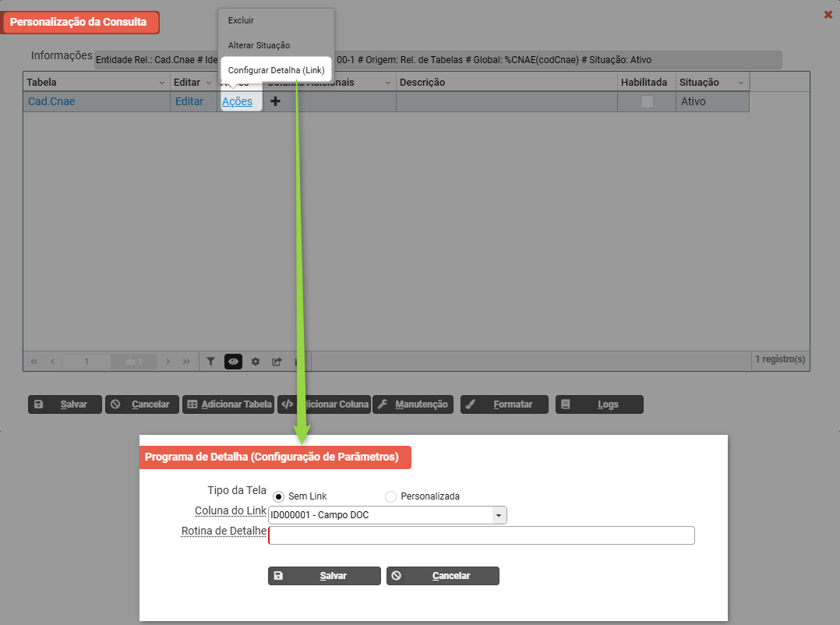Go to the first page of the grid
The width and height of the screenshot is (840, 625).
pos(34,362)
